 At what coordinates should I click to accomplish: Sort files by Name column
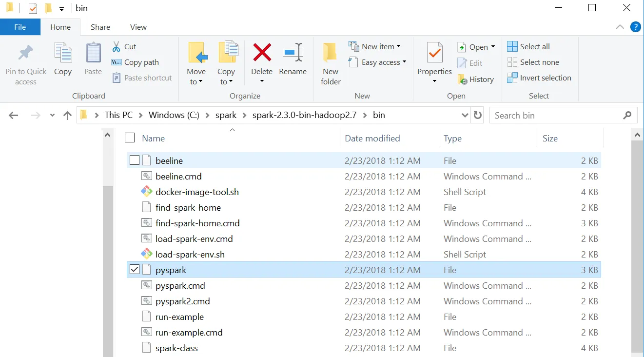point(153,139)
